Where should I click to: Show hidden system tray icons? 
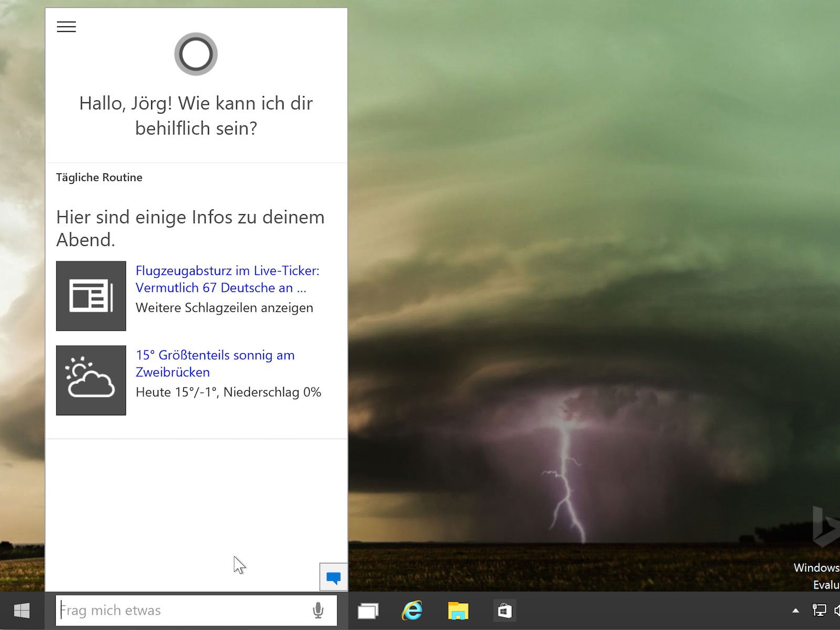[x=795, y=611]
